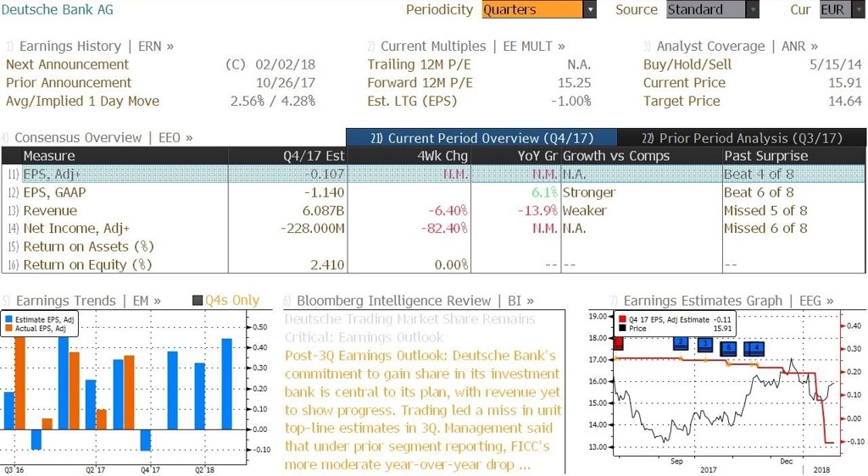The width and height of the screenshot is (868, 476).
Task: Click black Price legend square in graph
Action: [622, 329]
